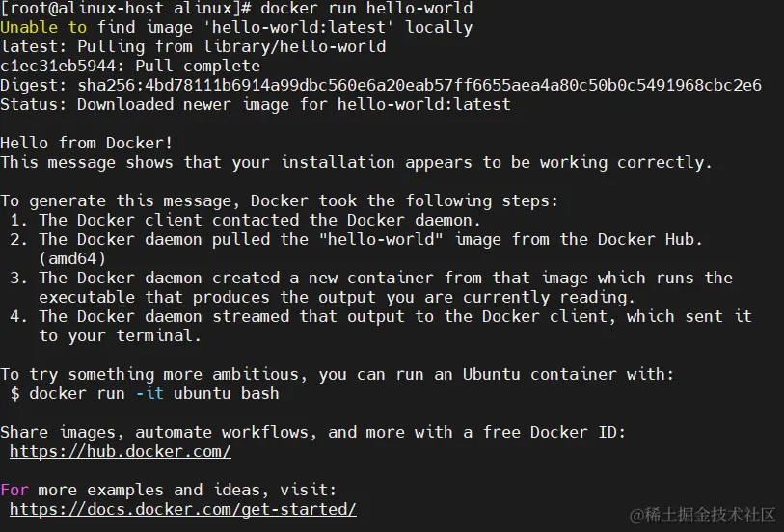Click the 'to your terminal.' text
Viewport: 784px width, 532px height.
(x=120, y=335)
